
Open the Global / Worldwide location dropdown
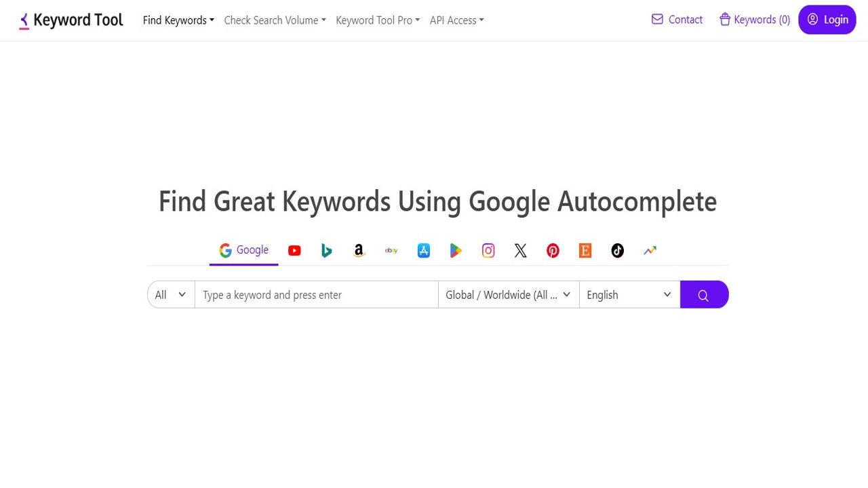pyautogui.click(x=509, y=295)
